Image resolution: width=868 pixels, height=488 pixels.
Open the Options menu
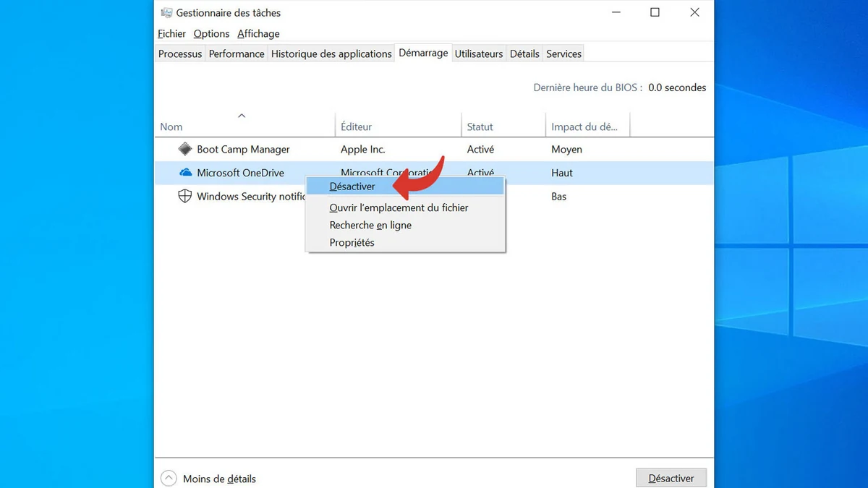pyautogui.click(x=210, y=33)
